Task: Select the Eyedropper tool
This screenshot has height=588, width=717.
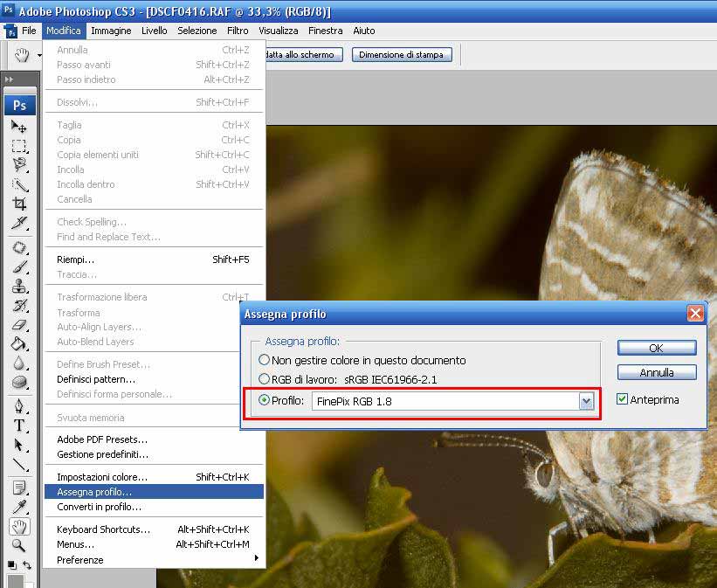Action: (x=19, y=508)
